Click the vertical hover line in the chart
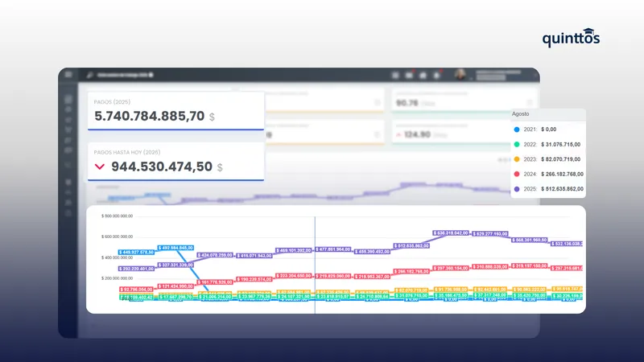Viewport: 644px width, 362px height. (315, 265)
